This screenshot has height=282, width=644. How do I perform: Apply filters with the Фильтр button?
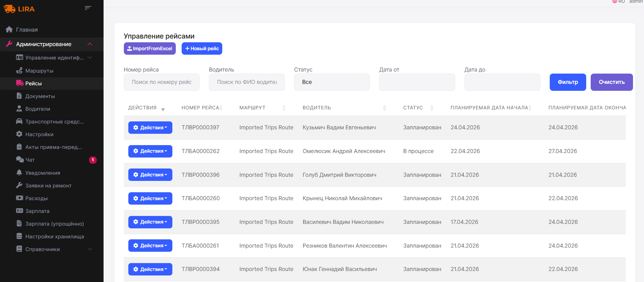tap(568, 82)
